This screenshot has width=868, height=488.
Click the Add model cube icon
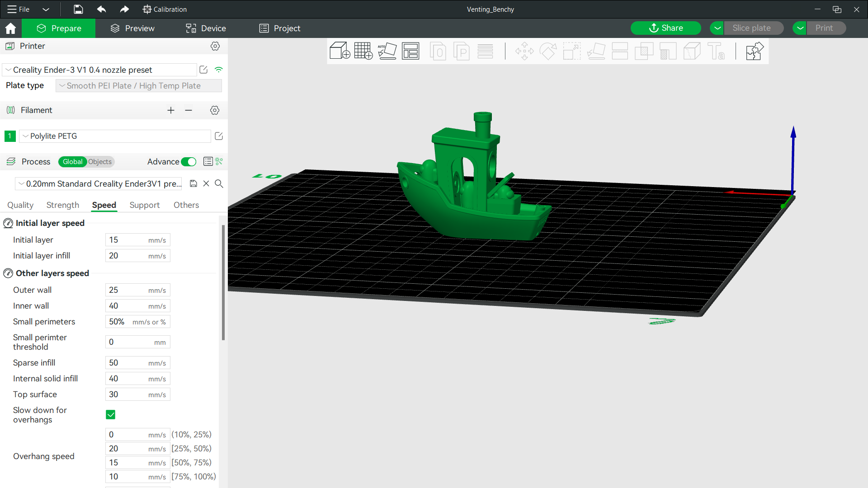pyautogui.click(x=340, y=51)
